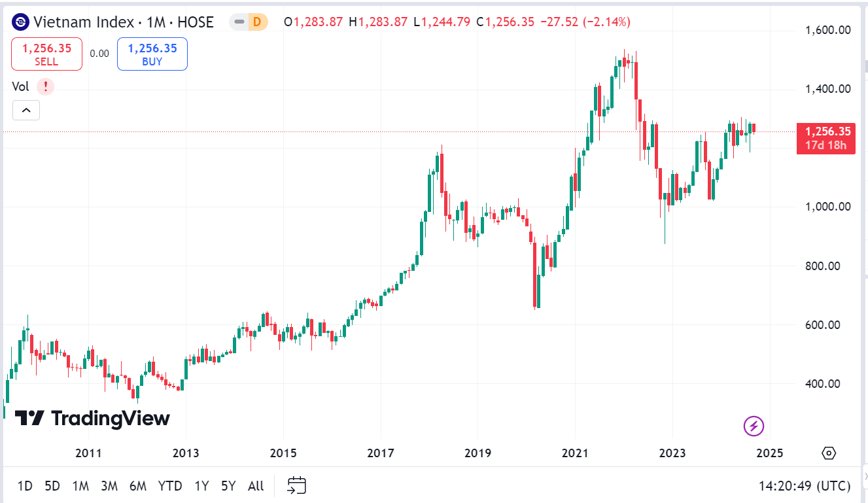Click the red 1,256.35 SELL button
Image resolution: width=868 pixels, height=503 pixels.
coord(46,54)
